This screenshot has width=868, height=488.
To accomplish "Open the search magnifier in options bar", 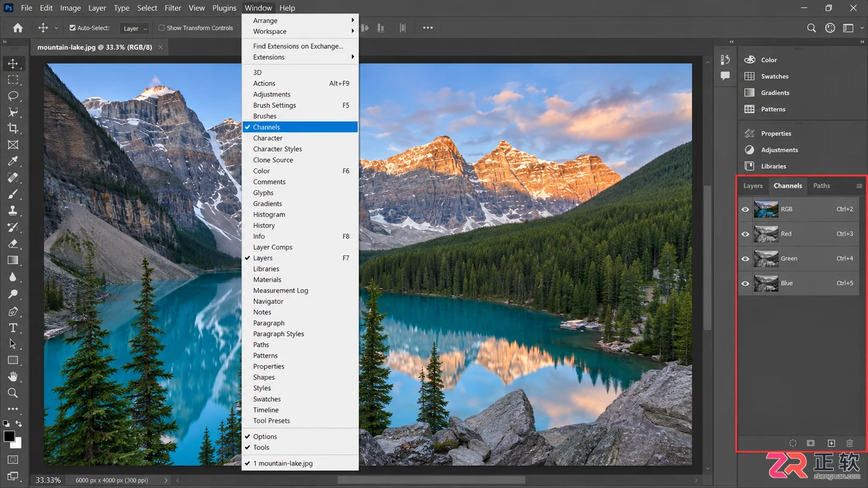I will pos(811,28).
